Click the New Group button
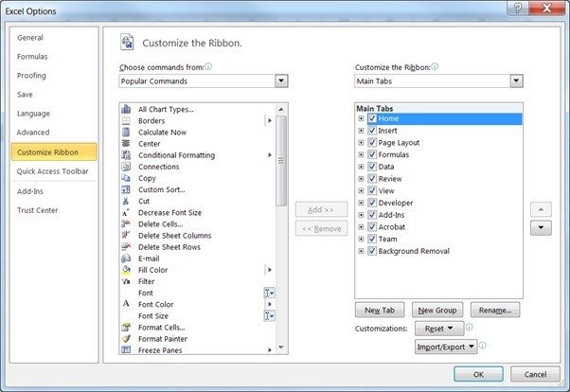The image size is (570, 392). [437, 310]
